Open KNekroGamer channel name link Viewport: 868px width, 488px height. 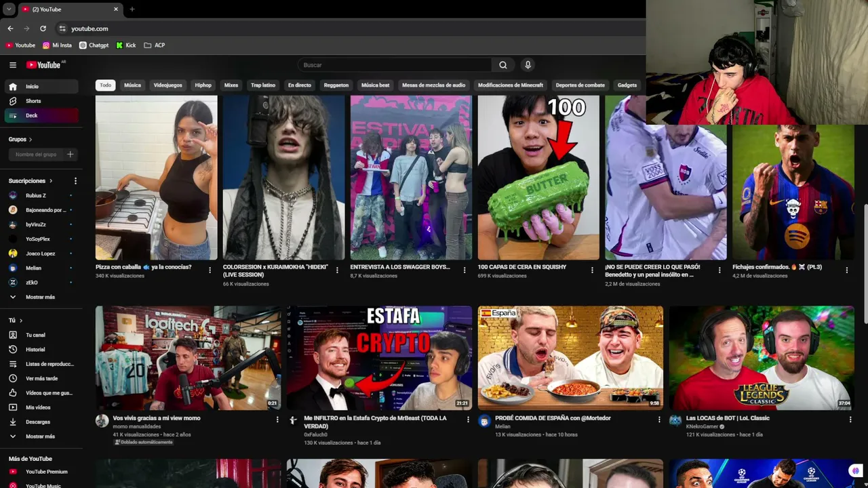coord(703,427)
